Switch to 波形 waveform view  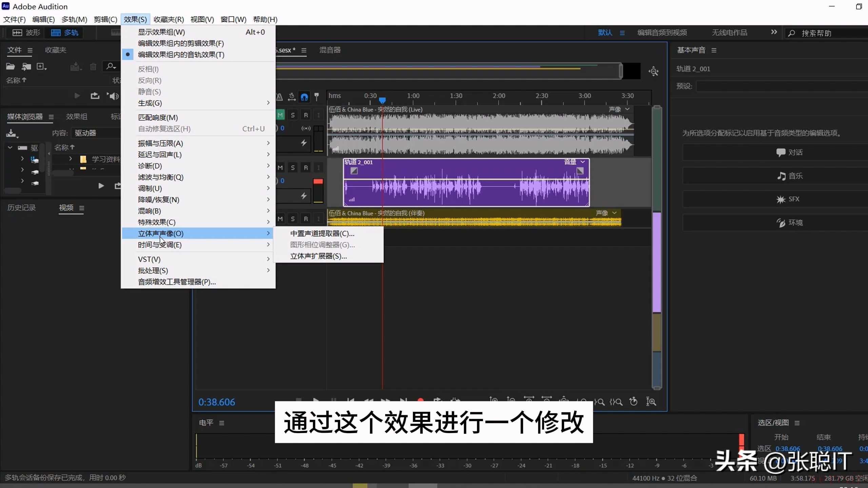click(x=26, y=33)
